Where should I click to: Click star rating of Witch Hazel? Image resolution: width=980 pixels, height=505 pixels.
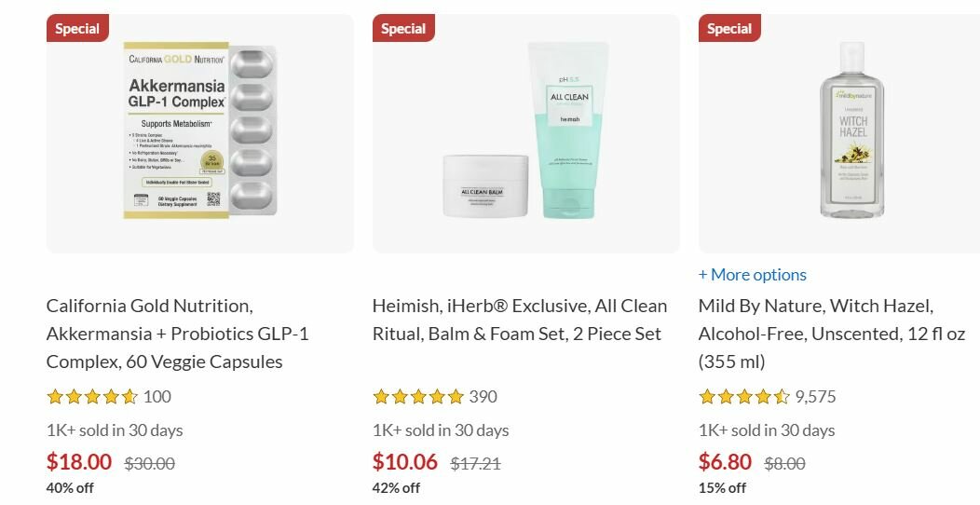pos(744,397)
